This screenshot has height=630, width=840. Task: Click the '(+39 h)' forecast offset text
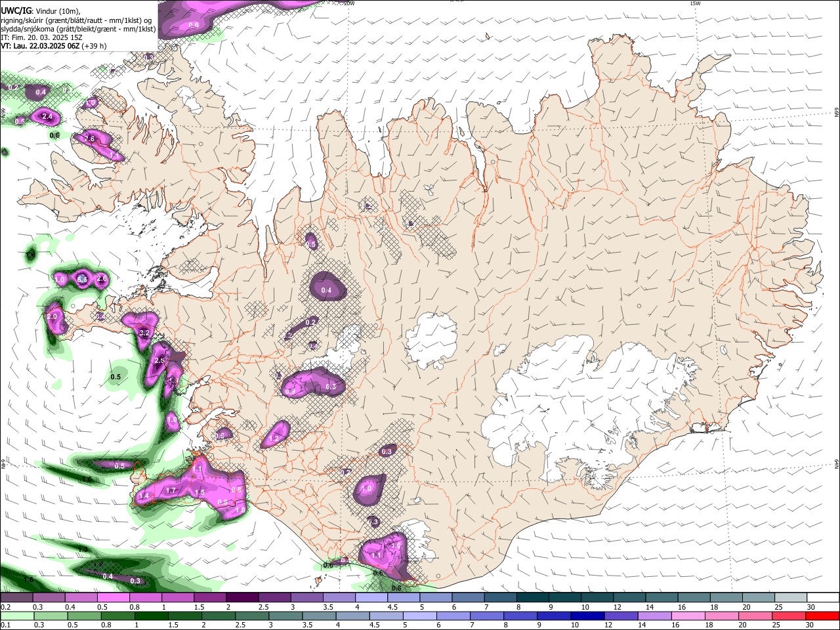[94, 46]
